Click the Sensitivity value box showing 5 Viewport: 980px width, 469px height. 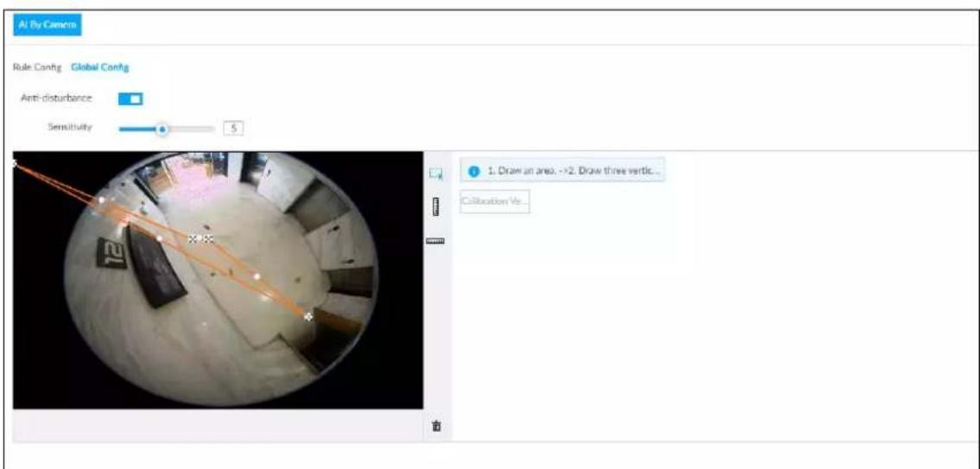(x=234, y=128)
